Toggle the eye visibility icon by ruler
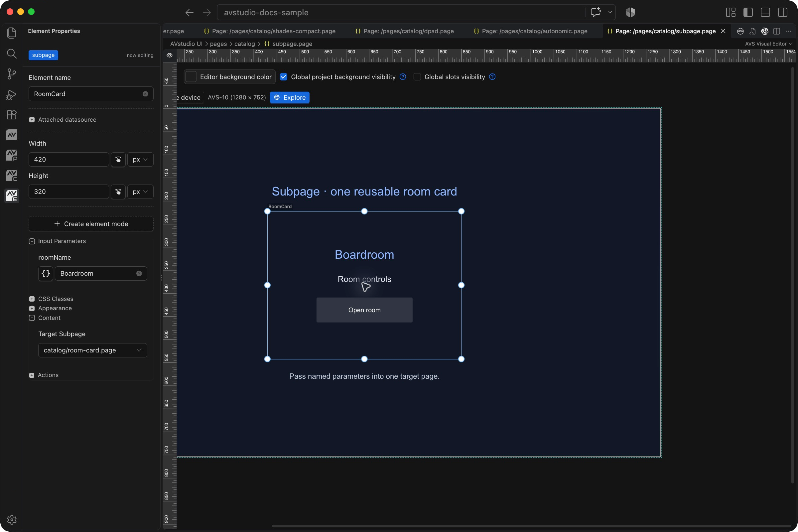798x532 pixels. (170, 55)
